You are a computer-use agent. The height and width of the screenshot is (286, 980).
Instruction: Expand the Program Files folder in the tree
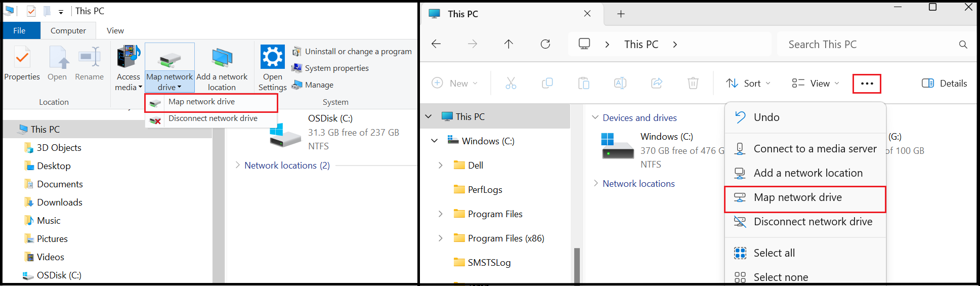(441, 214)
